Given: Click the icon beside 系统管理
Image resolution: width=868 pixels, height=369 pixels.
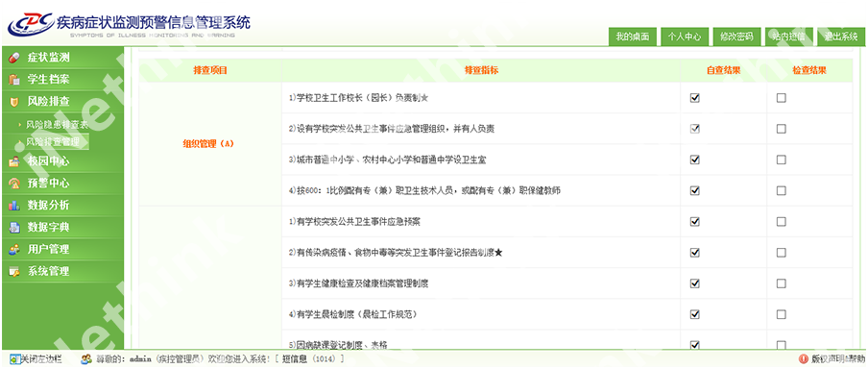Looking at the screenshot, I should pos(14,272).
